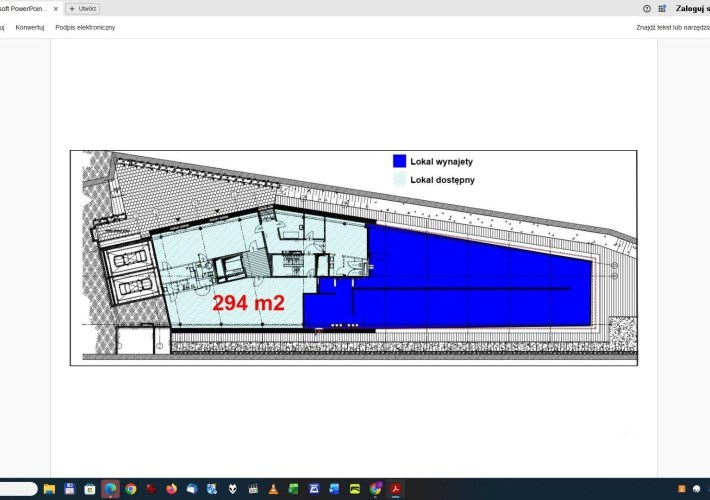Click the Windows taskbar search box

[18, 489]
